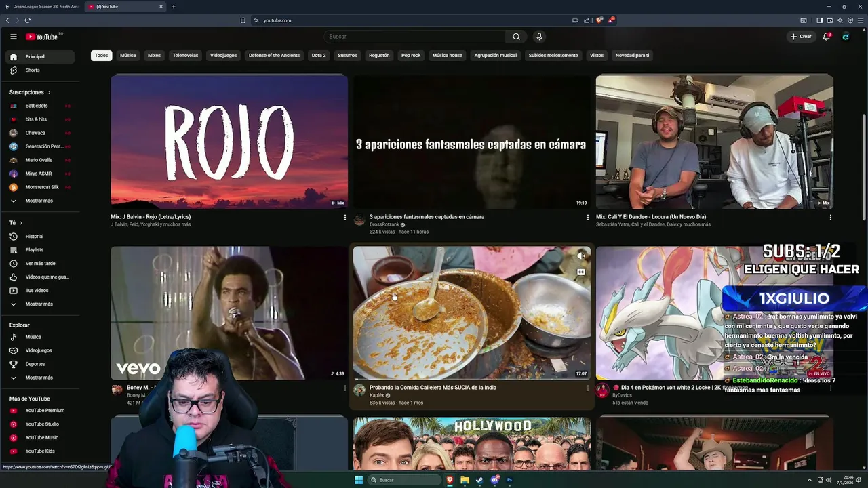Open the Suscripciones section arrow
Image resolution: width=868 pixels, height=488 pixels.
[49, 92]
